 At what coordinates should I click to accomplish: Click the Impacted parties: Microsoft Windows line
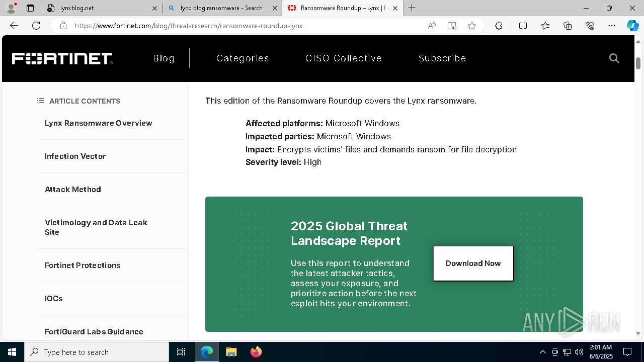[x=318, y=136]
